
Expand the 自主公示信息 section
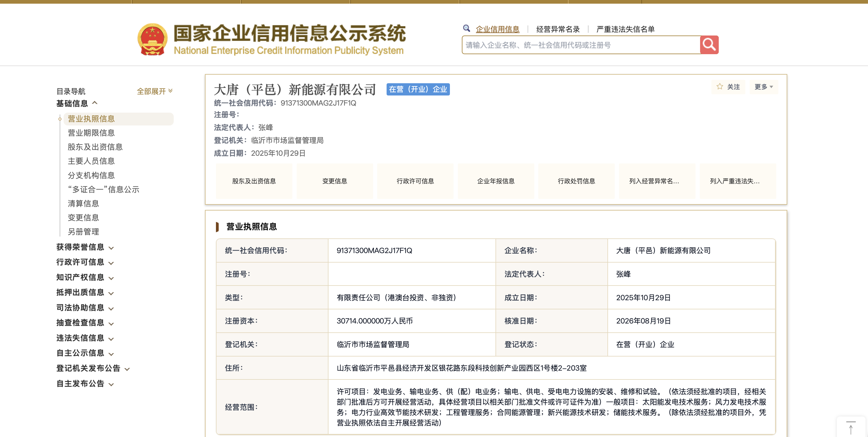pyautogui.click(x=85, y=353)
